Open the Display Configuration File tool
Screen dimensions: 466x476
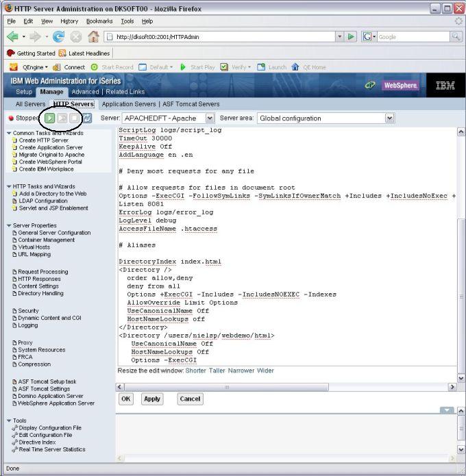click(50, 428)
